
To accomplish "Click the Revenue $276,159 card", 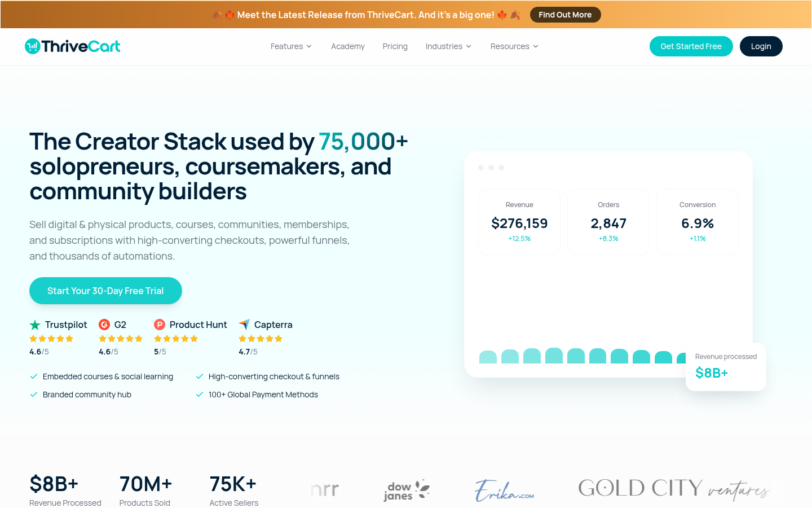I will [x=519, y=222].
